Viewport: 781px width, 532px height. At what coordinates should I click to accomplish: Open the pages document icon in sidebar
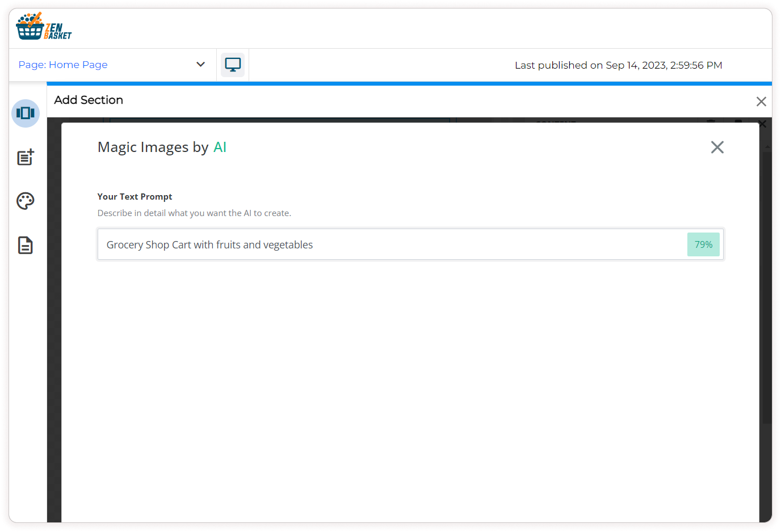[26, 245]
